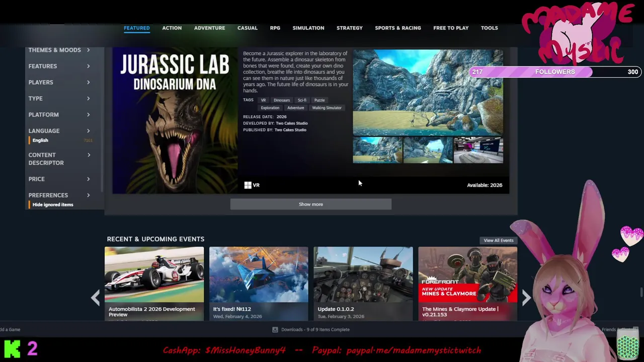The height and width of the screenshot is (362, 644).
Task: Click the VR tag
Action: 263,100
